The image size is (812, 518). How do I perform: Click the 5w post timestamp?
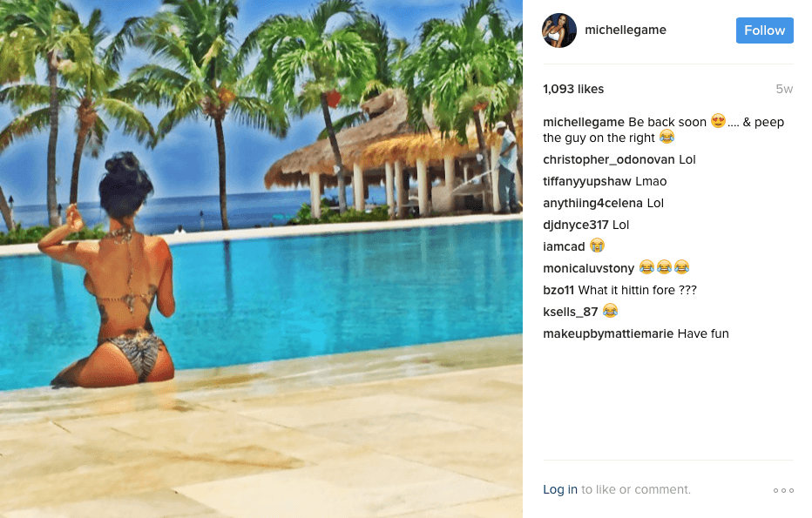click(x=784, y=89)
